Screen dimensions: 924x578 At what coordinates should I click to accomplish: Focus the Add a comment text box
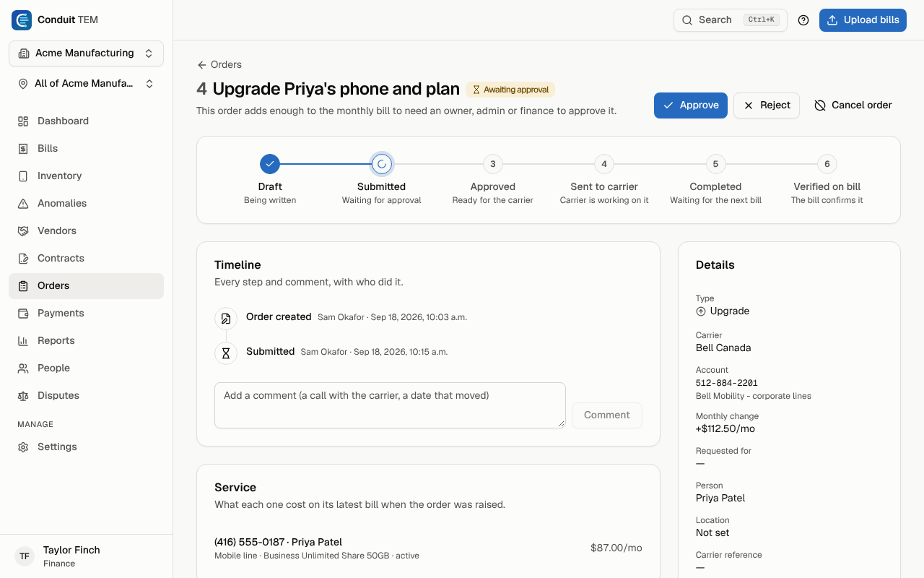coord(390,405)
